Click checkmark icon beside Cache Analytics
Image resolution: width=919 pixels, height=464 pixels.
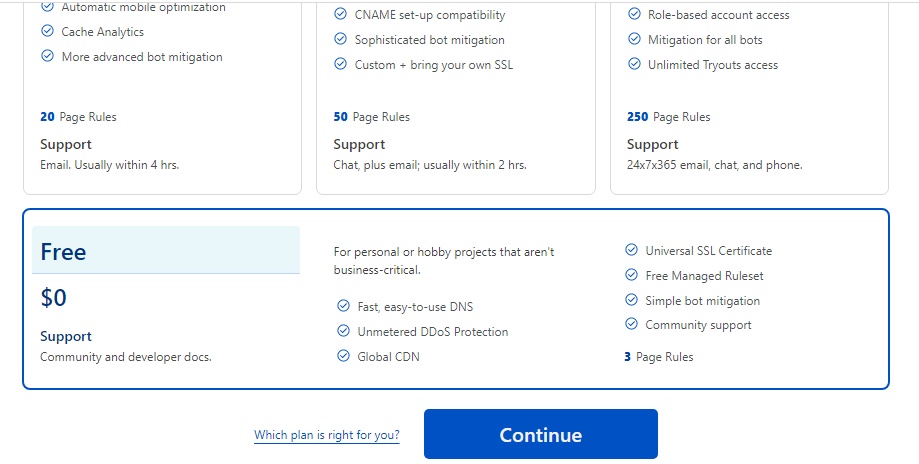click(47, 31)
